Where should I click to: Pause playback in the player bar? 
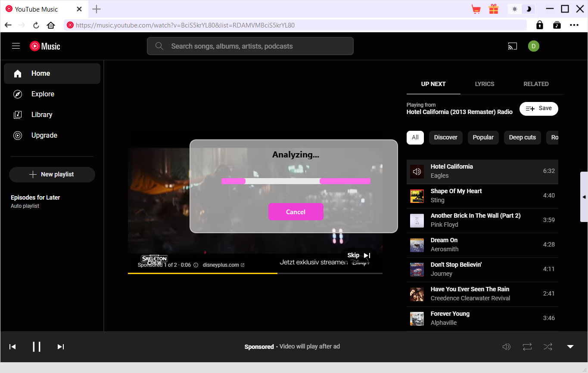[37, 346]
